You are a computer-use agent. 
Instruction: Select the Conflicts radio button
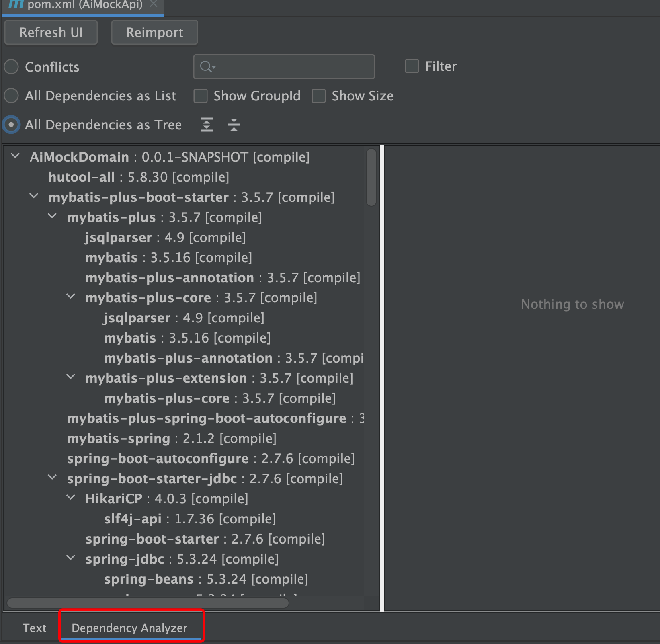12,67
